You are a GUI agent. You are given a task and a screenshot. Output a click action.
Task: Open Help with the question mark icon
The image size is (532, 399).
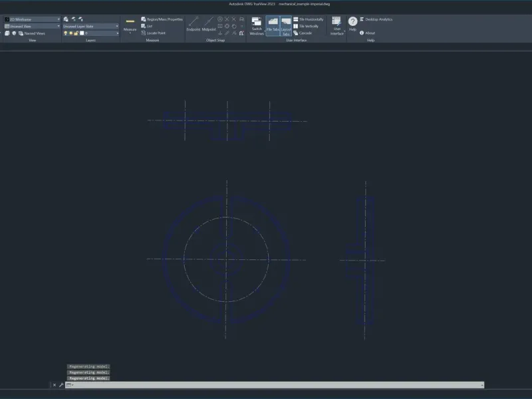pyautogui.click(x=353, y=21)
